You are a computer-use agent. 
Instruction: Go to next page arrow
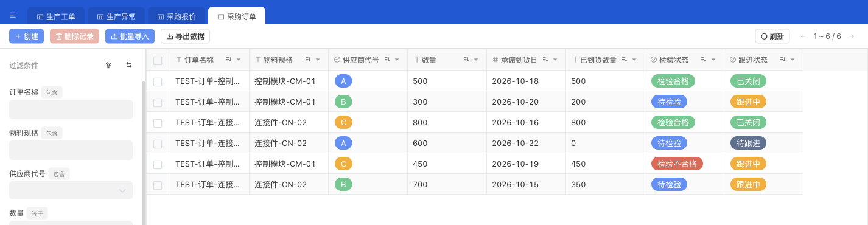point(852,36)
